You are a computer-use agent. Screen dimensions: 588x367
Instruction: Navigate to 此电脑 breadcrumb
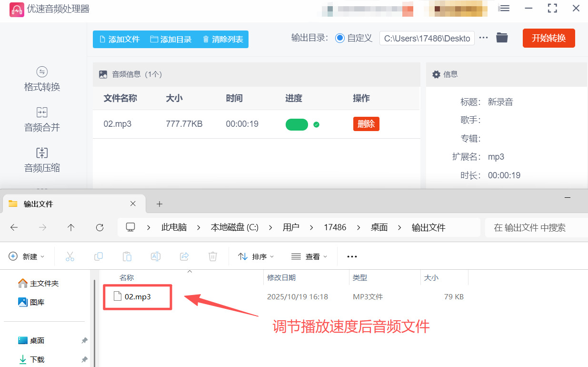[x=174, y=227]
